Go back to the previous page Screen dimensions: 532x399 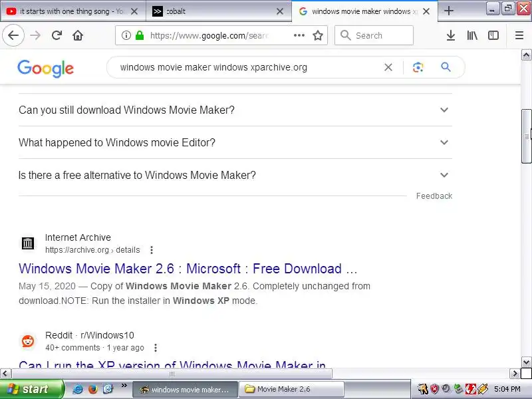click(13, 35)
